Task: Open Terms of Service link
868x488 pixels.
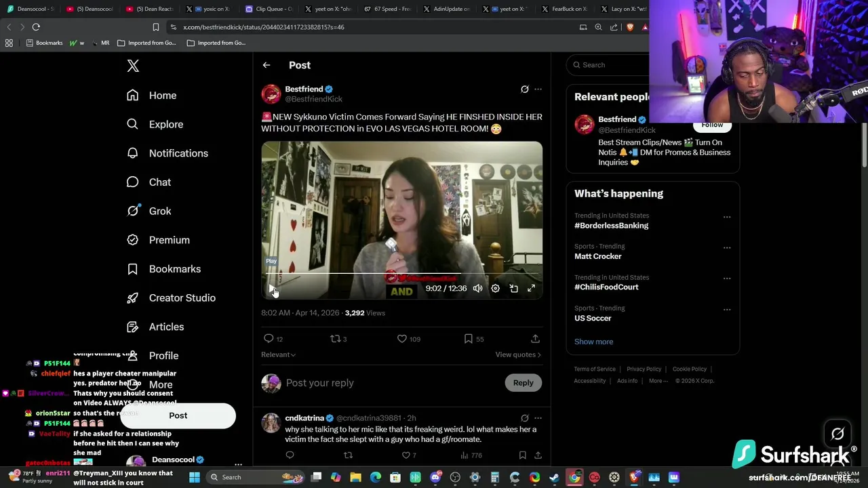Action: pyautogui.click(x=595, y=369)
